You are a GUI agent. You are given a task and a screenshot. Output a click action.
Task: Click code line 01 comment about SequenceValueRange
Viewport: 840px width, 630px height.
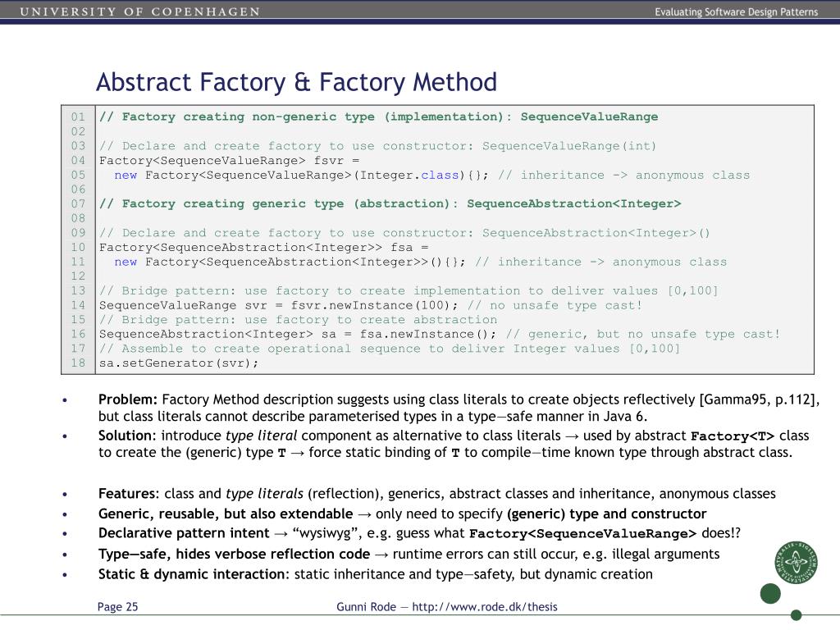point(378,116)
